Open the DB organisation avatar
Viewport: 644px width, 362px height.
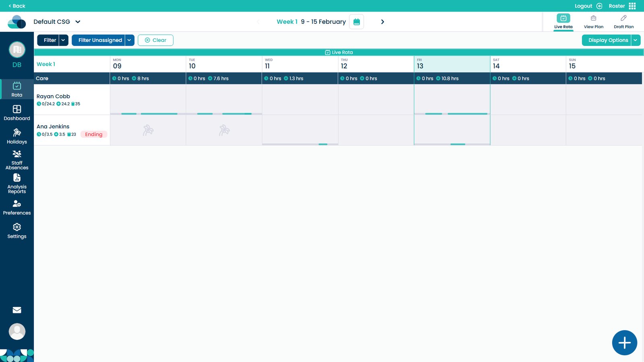click(17, 50)
